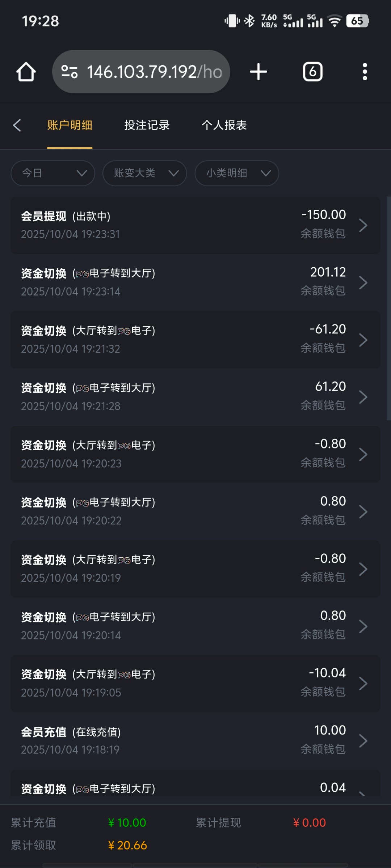The height and width of the screenshot is (868, 391).
Task: Open details arrow for the -10.04 transfer
Action: pyautogui.click(x=363, y=684)
